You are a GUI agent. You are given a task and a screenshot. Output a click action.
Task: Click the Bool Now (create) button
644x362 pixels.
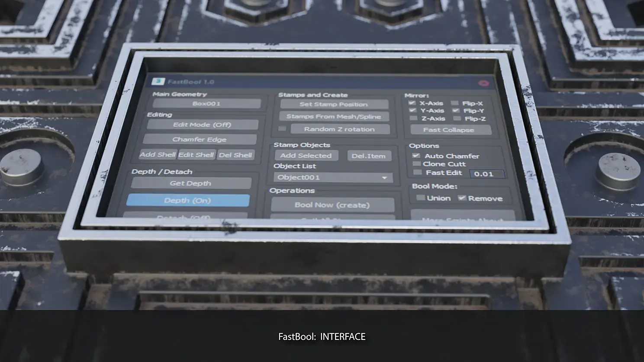(x=332, y=205)
